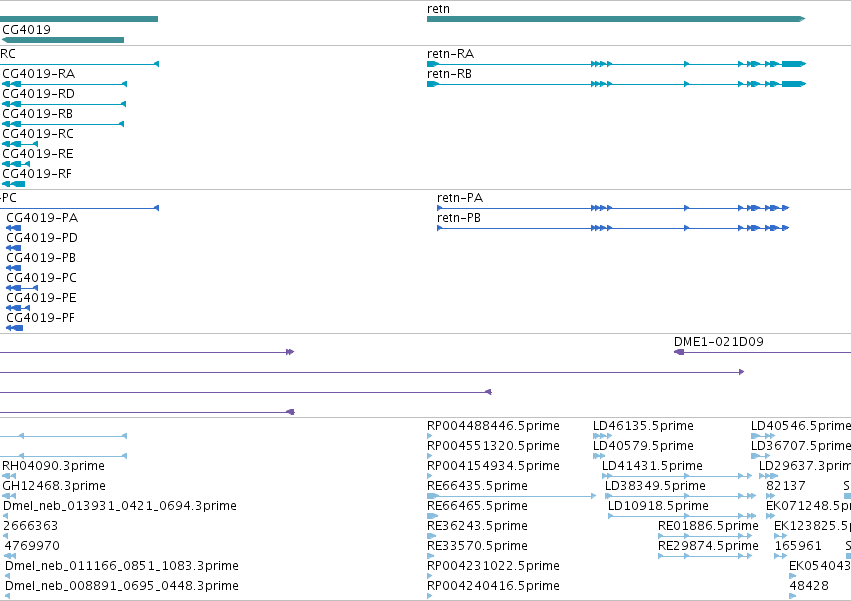The height and width of the screenshot is (601, 851).
Task: Click the LD40579.5prime EST label
Action: click(x=643, y=446)
